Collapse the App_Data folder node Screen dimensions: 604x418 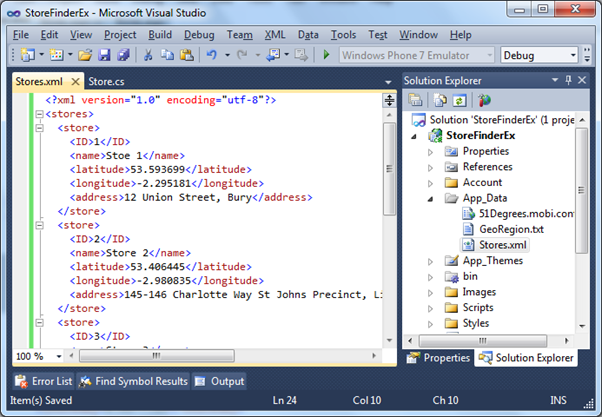(x=430, y=199)
